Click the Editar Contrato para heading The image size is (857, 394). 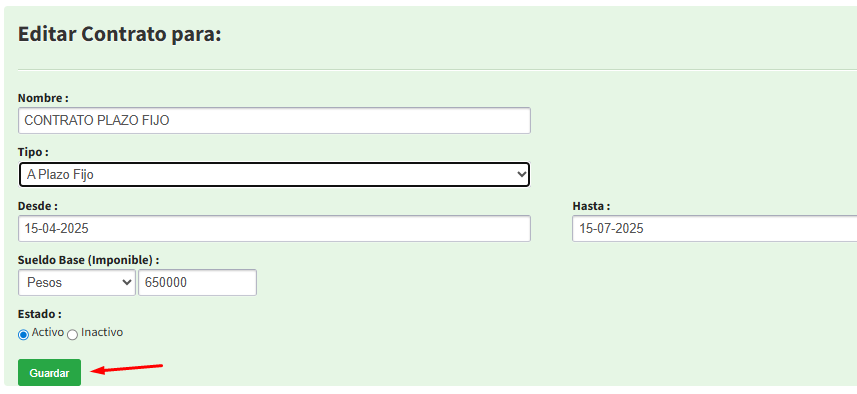pos(120,34)
